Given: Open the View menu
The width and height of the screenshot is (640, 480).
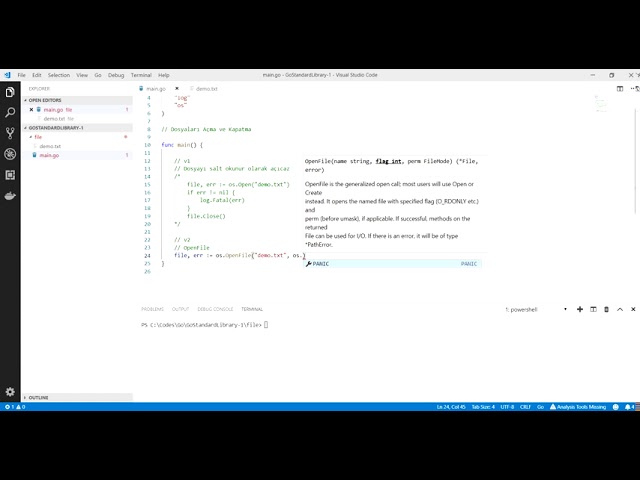Looking at the screenshot, I should point(82,75).
